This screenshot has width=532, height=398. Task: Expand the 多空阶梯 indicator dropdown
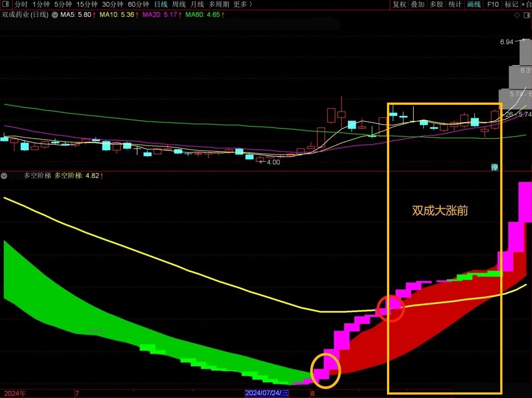click(x=4, y=176)
